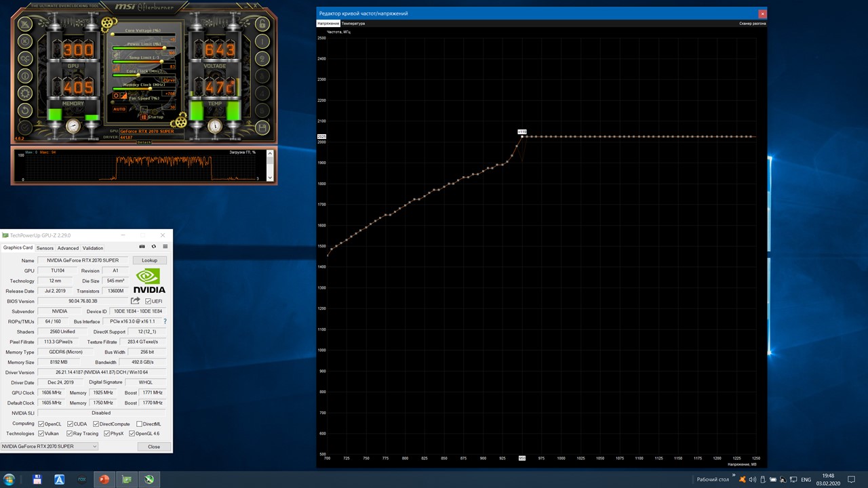Toggle the OpenCL checkbox

coord(41,424)
